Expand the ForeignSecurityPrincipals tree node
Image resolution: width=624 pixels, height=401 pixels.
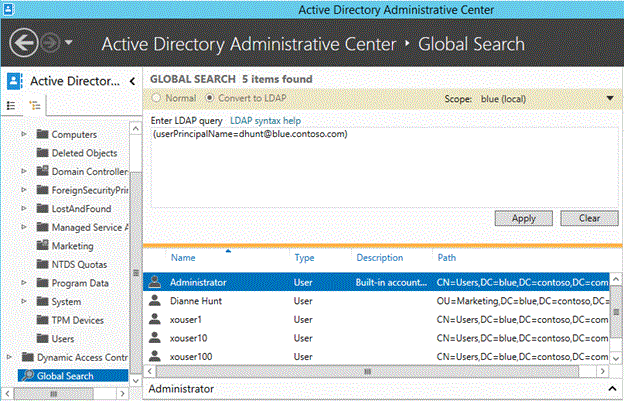click(24, 190)
